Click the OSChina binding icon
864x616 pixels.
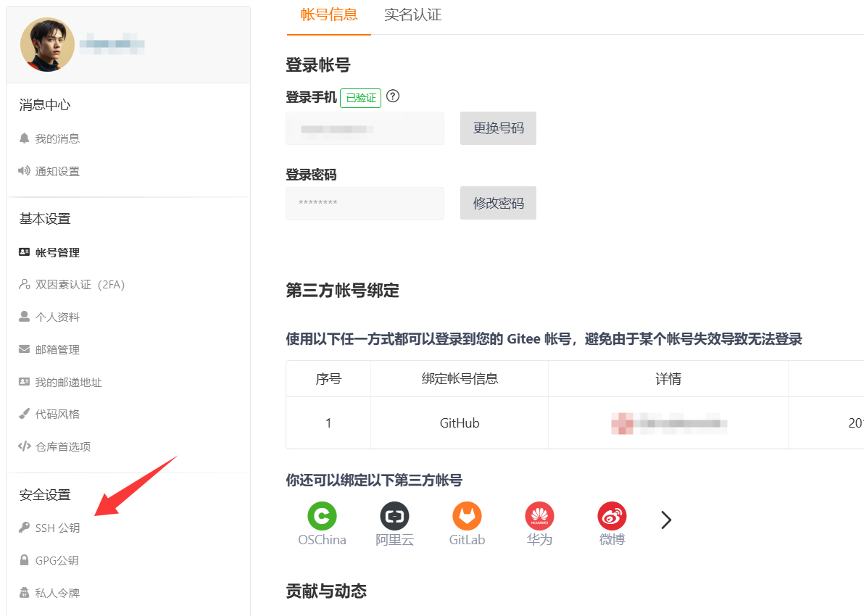click(322, 517)
